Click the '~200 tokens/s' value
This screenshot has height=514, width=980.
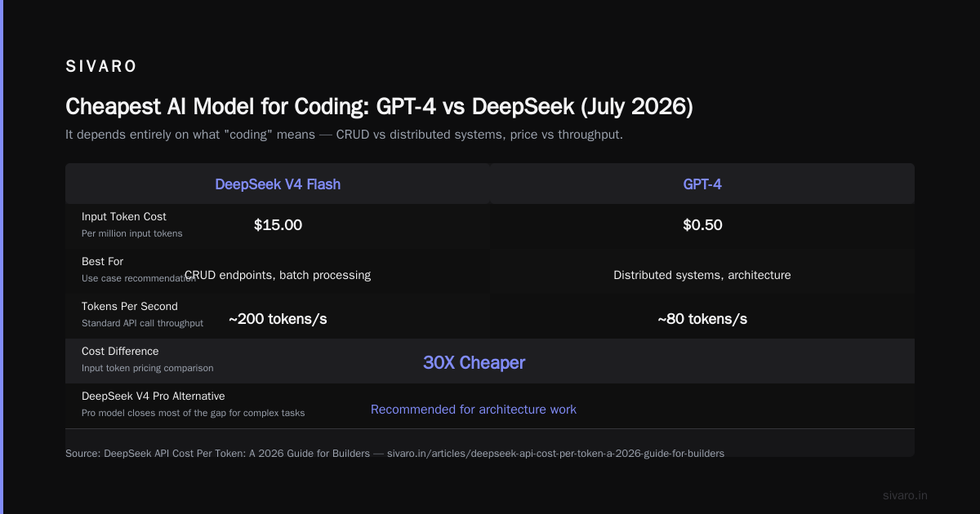[278, 319]
